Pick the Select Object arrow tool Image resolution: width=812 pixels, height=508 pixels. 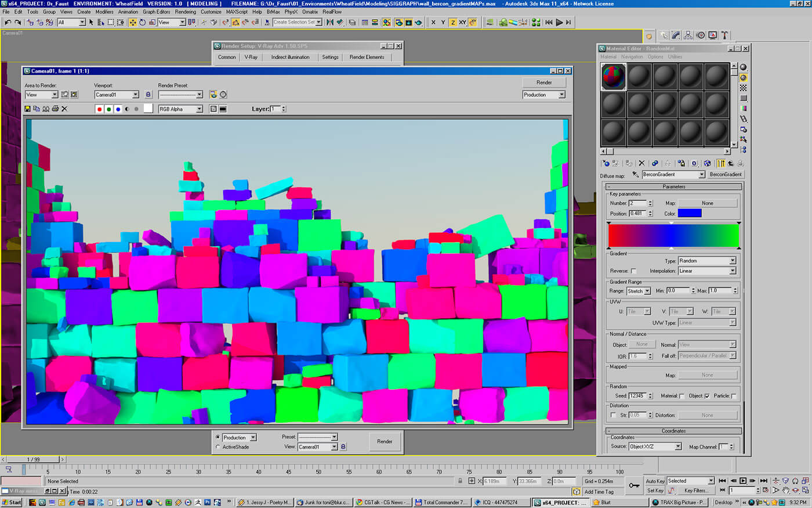[91, 22]
